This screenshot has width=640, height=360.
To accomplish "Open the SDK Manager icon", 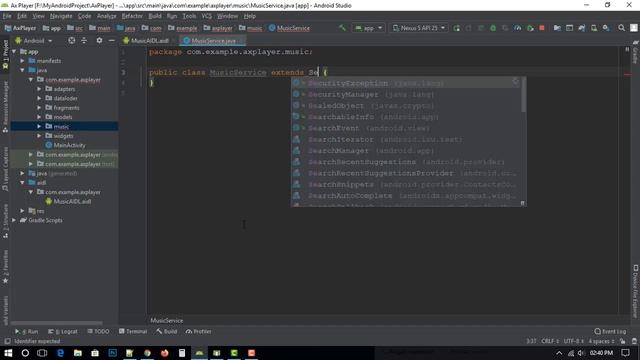I will [x=606, y=28].
